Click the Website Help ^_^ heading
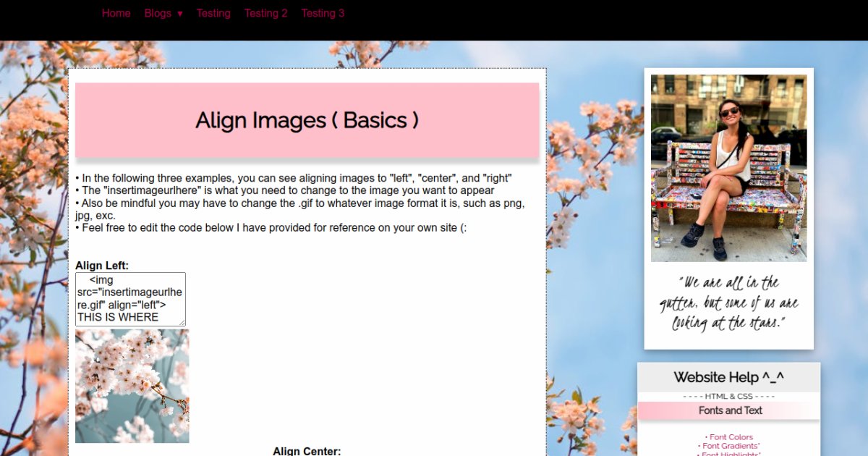The height and width of the screenshot is (456, 868). tap(728, 377)
